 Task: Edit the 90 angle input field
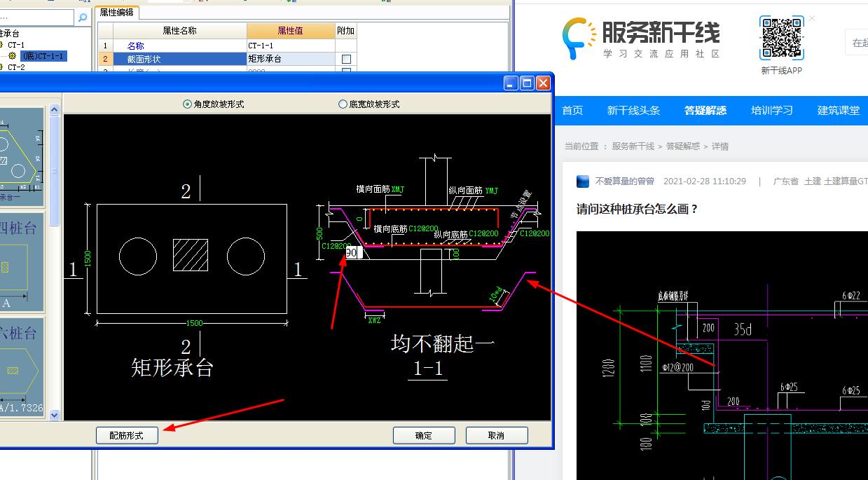pyautogui.click(x=352, y=252)
